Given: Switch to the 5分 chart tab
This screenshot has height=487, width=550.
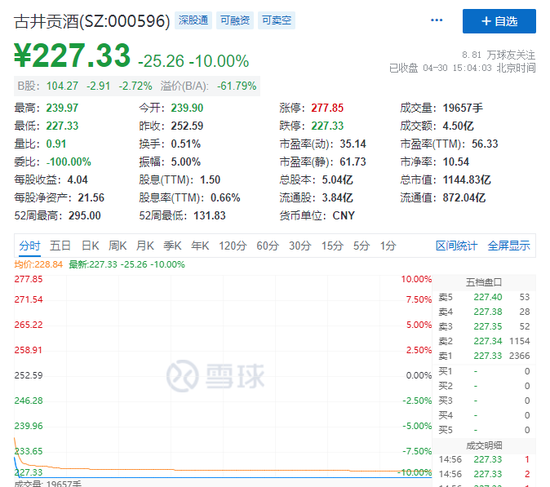Looking at the screenshot, I should click(361, 246).
